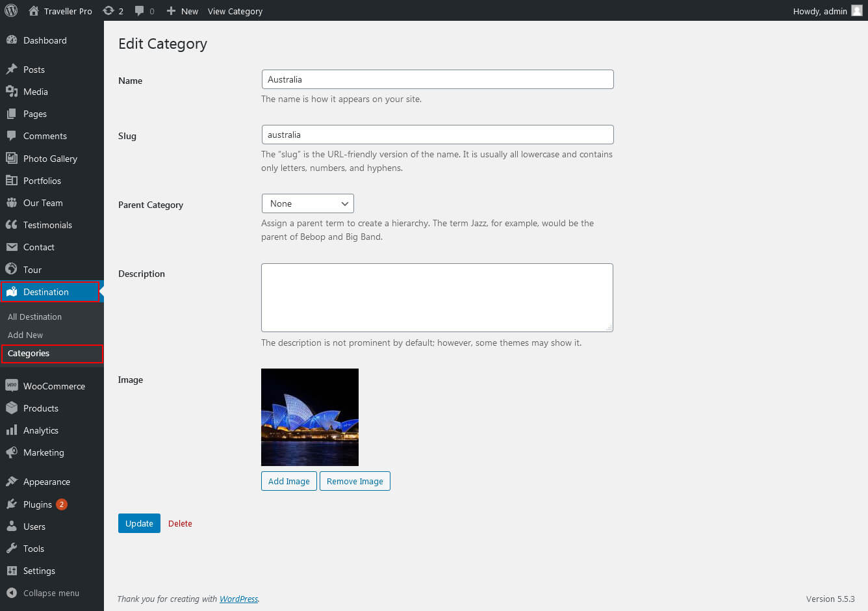The height and width of the screenshot is (611, 868).
Task: Open the updates icon in admin bar
Action: coord(108,11)
